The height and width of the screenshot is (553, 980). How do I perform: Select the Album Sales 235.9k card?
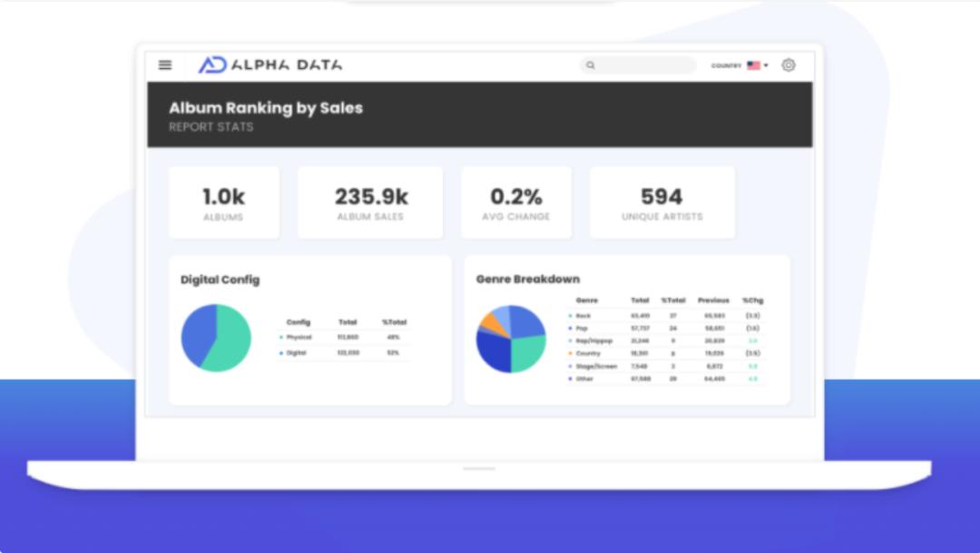click(370, 202)
